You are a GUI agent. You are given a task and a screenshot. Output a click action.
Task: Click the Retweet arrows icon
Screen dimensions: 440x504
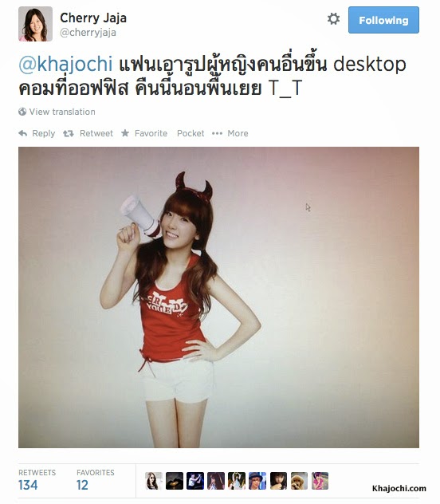click(x=68, y=133)
